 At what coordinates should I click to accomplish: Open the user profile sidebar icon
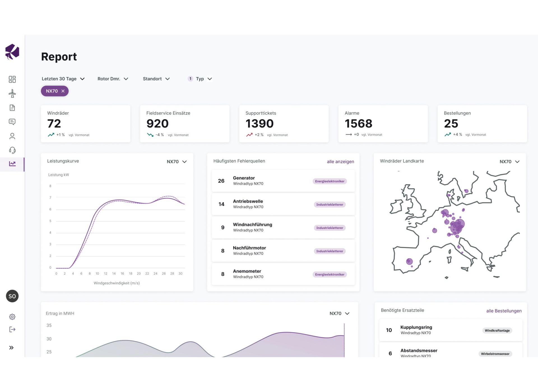click(x=12, y=136)
